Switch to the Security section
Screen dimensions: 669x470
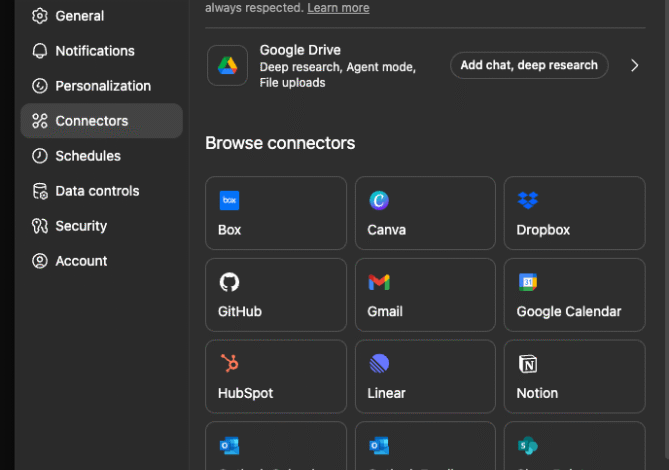pos(81,226)
